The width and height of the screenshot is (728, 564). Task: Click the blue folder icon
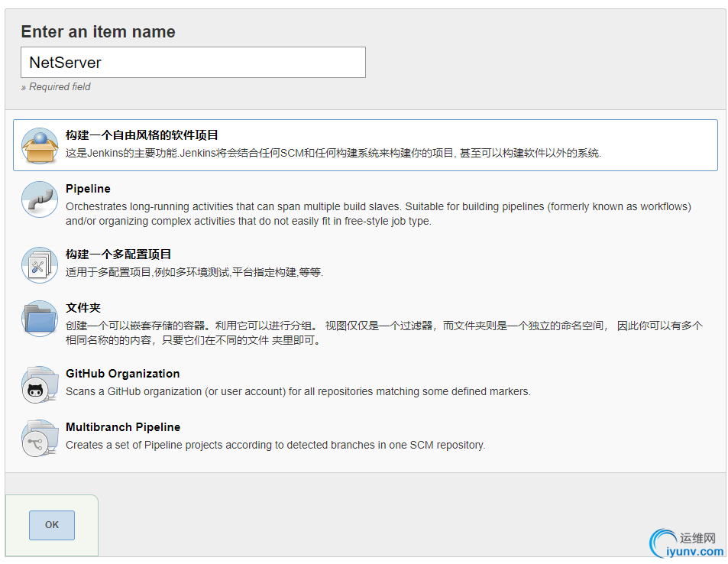pos(40,318)
